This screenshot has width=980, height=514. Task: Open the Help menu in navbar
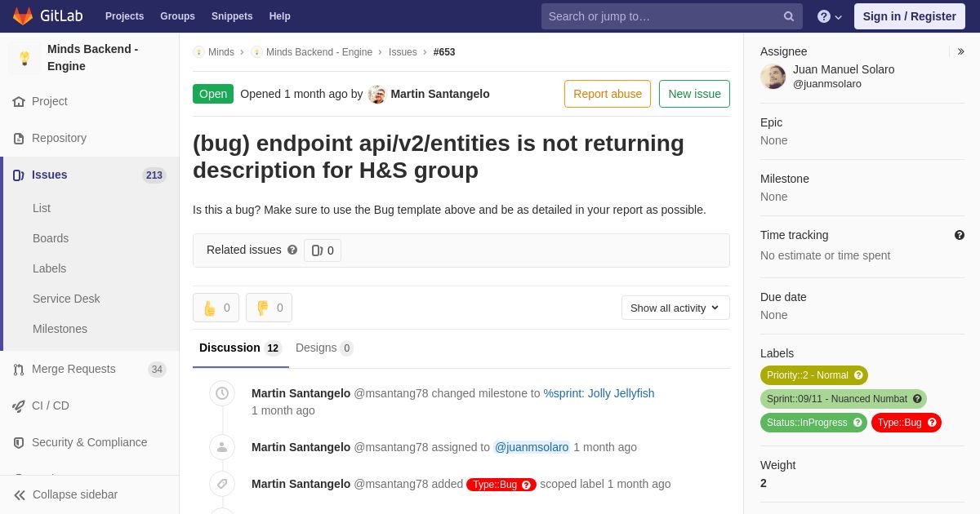click(x=280, y=16)
